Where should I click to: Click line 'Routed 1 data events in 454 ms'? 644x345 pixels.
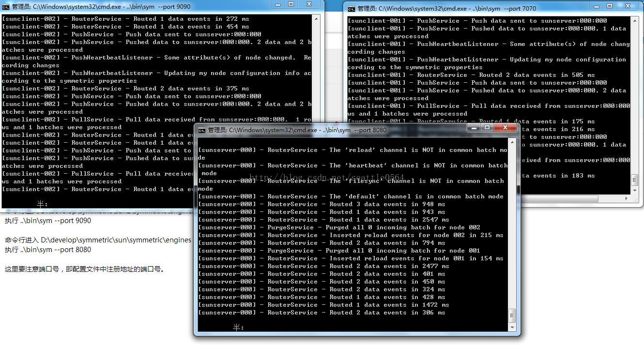click(x=125, y=27)
